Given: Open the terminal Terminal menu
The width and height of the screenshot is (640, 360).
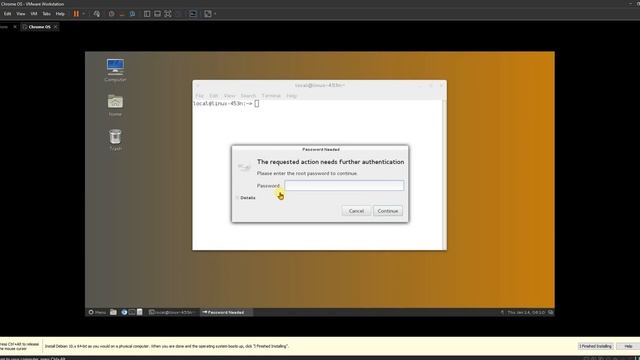Looking at the screenshot, I should (x=271, y=96).
